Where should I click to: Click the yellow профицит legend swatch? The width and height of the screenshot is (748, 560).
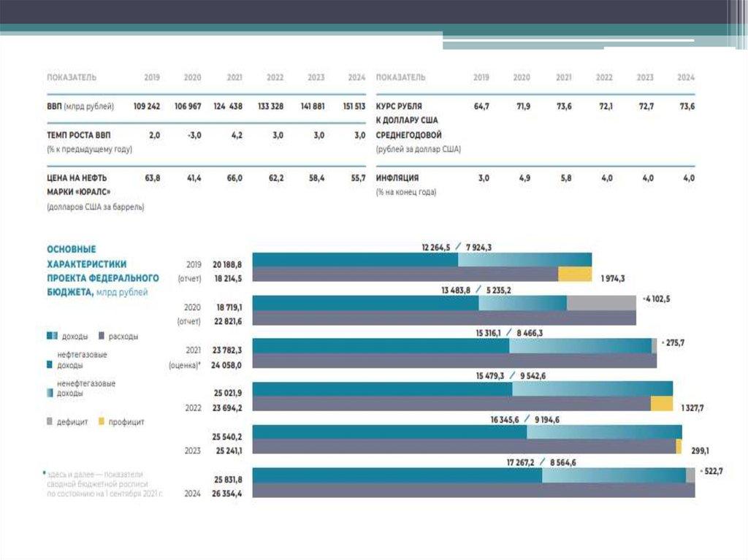(102, 421)
